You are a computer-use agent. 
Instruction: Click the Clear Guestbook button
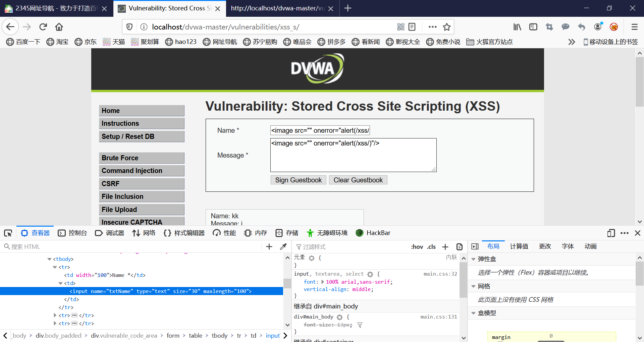358,180
